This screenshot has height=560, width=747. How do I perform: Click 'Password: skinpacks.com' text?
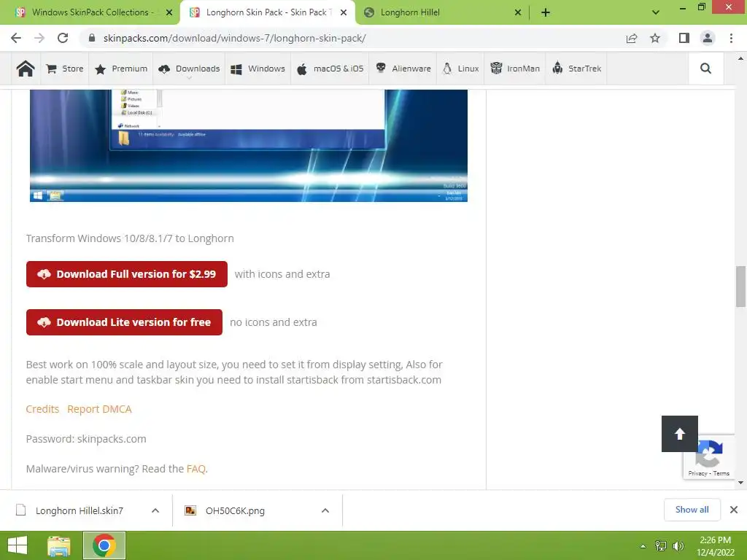(x=86, y=438)
